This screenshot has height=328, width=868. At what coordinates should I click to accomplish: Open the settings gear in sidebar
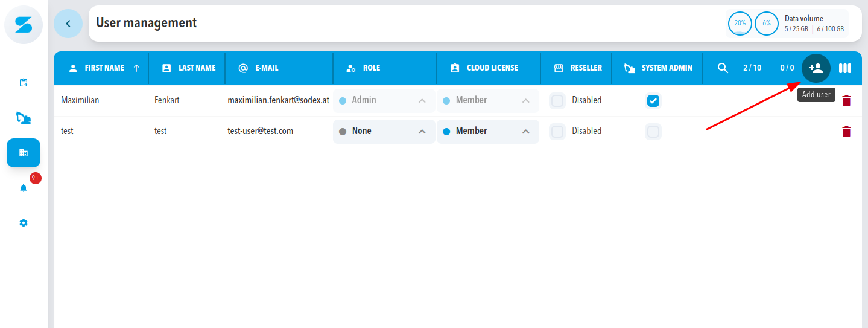tap(24, 223)
